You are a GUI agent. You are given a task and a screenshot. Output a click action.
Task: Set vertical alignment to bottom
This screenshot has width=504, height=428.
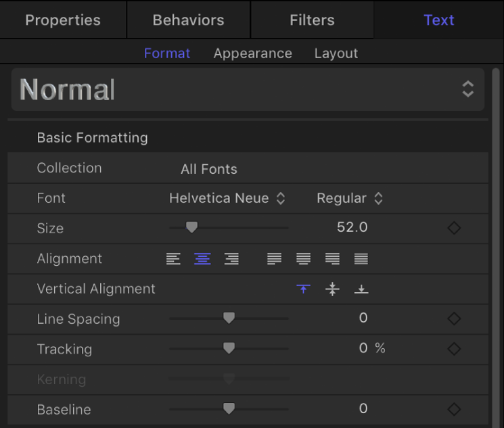(361, 289)
